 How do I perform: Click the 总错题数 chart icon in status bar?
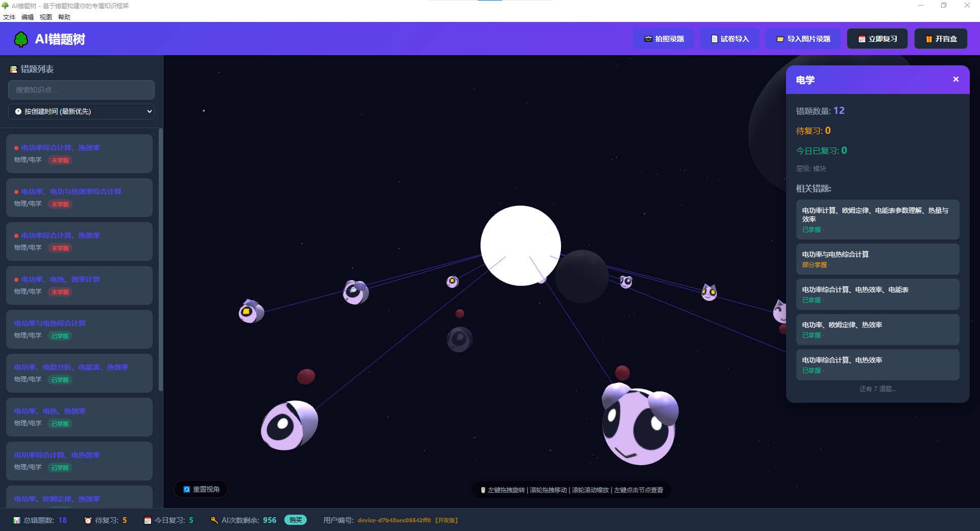(17, 520)
